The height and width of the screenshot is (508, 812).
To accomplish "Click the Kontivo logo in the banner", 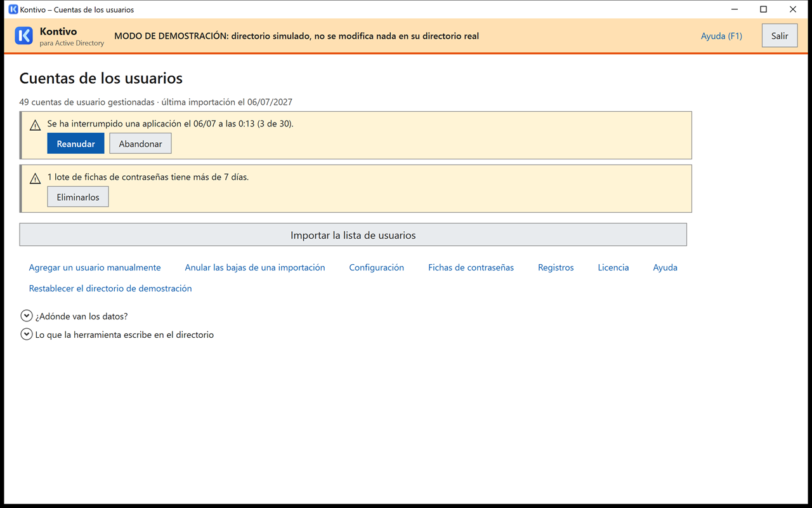I will (23, 36).
